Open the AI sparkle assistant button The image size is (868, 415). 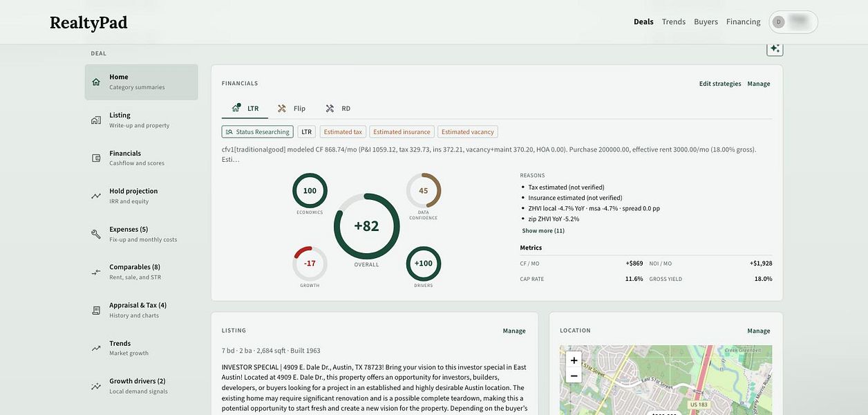tap(775, 48)
